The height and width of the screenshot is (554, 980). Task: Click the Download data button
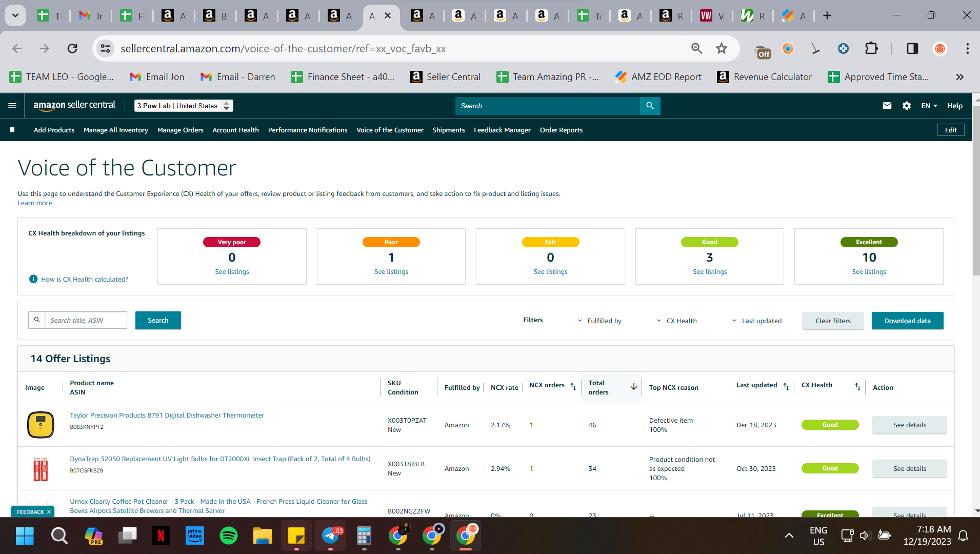907,321
